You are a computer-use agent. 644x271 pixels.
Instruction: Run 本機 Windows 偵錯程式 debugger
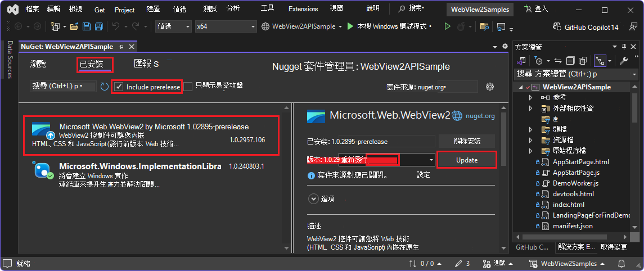point(389,26)
